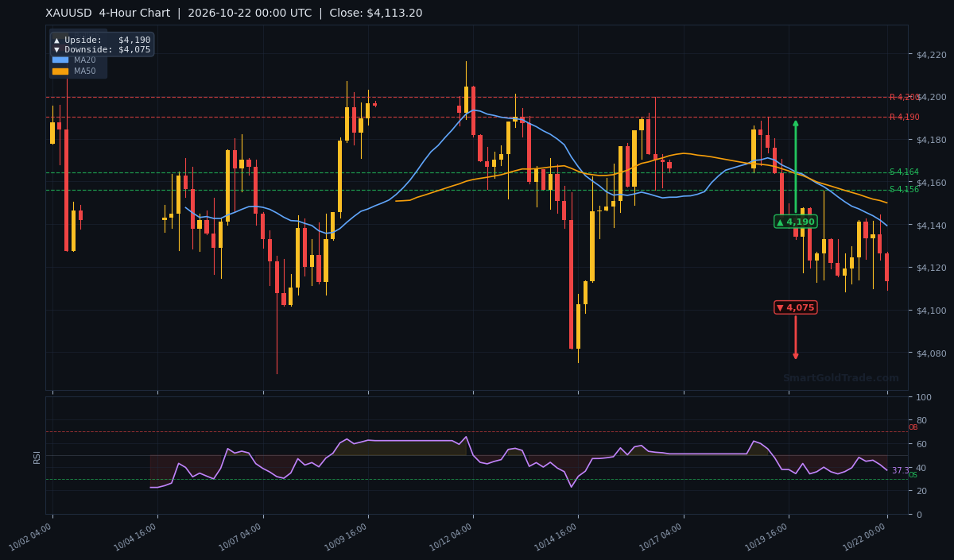Click the $4,140 price axis label

point(930,226)
